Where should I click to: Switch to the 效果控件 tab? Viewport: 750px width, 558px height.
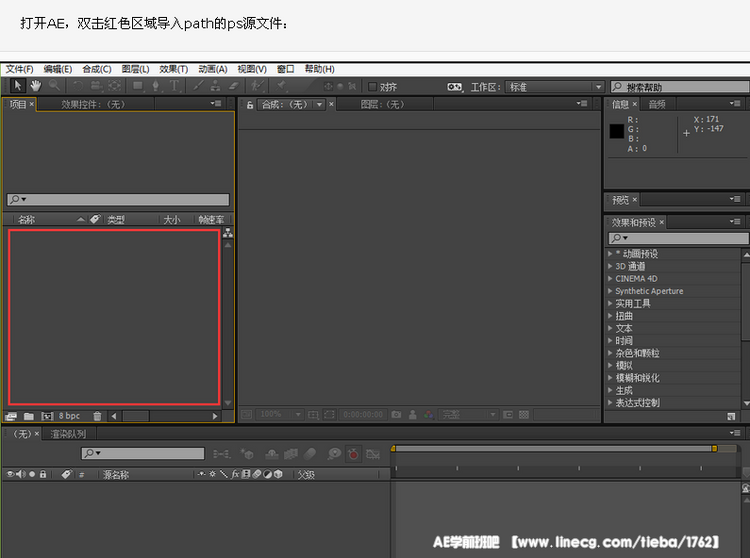[93, 104]
